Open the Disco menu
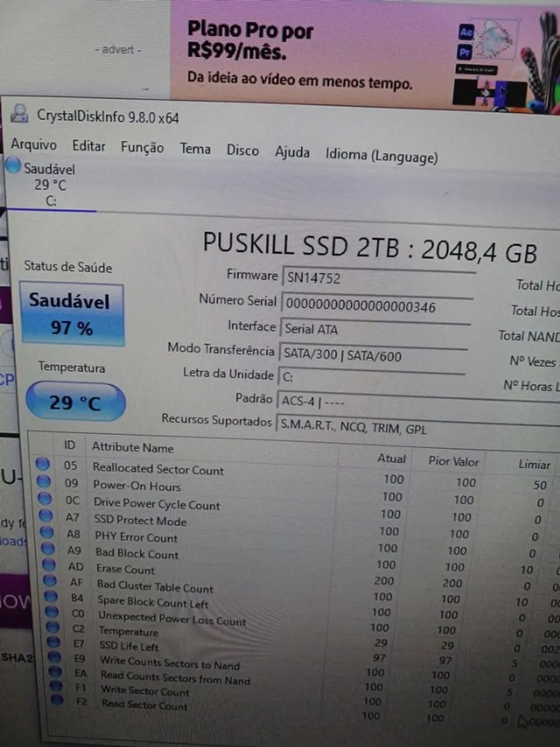The image size is (560, 747). (243, 151)
